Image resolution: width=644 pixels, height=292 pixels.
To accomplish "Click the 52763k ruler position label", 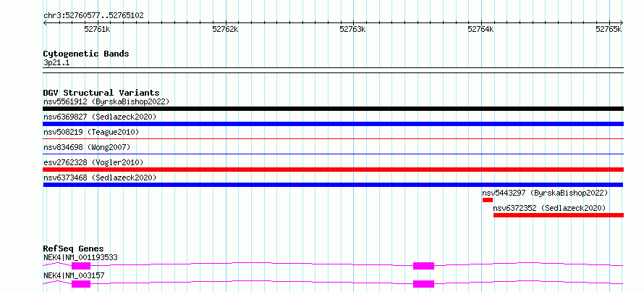I will (353, 29).
